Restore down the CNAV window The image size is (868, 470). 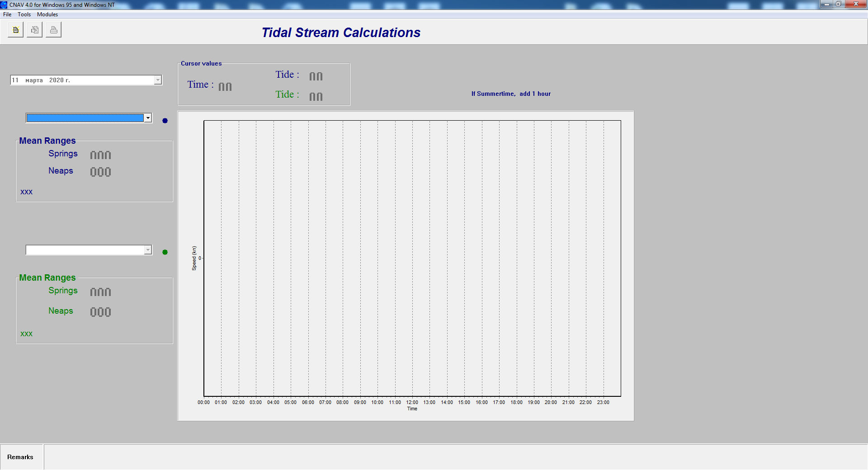(x=839, y=4)
